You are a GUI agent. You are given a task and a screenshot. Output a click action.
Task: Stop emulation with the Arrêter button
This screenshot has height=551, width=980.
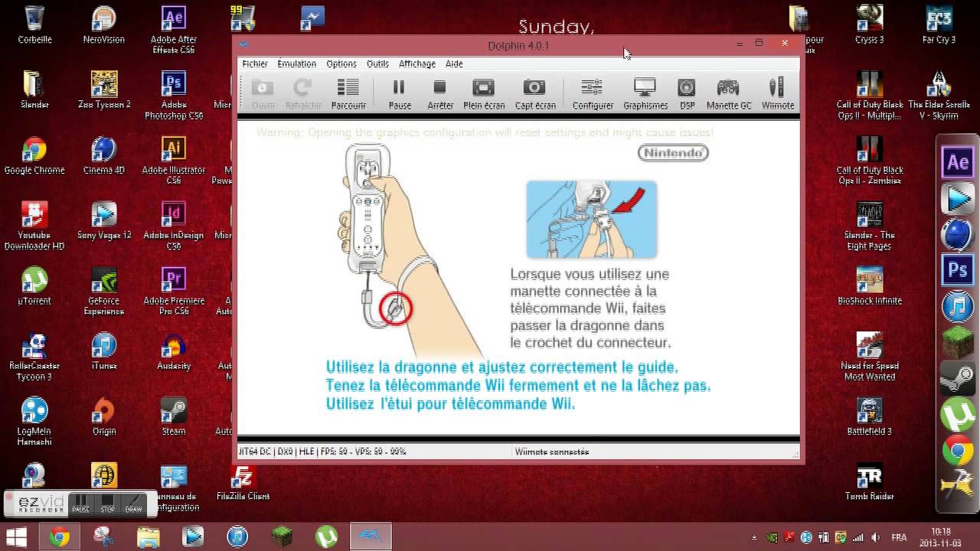pos(439,94)
